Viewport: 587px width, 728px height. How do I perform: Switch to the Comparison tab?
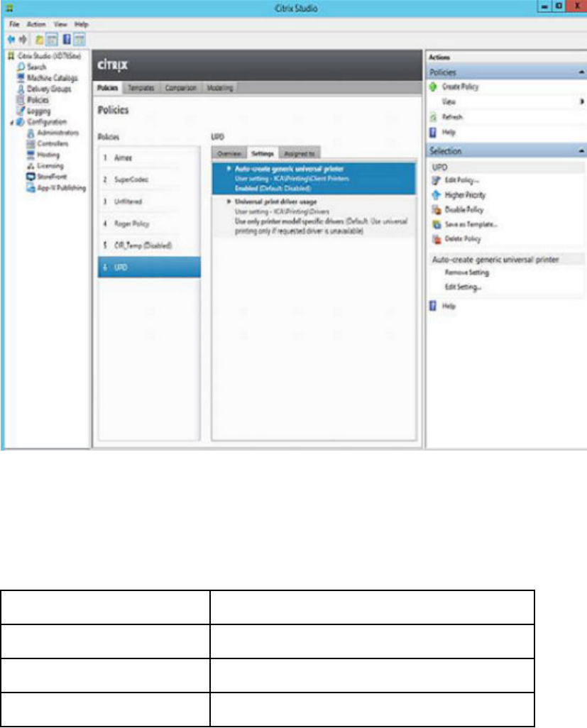180,88
